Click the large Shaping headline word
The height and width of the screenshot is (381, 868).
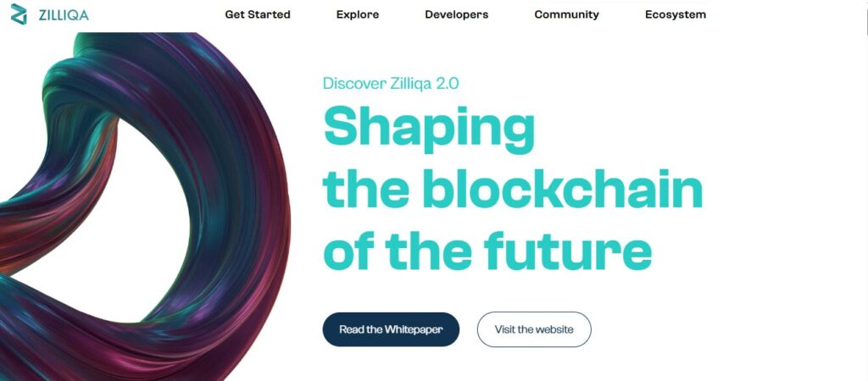[x=429, y=130]
